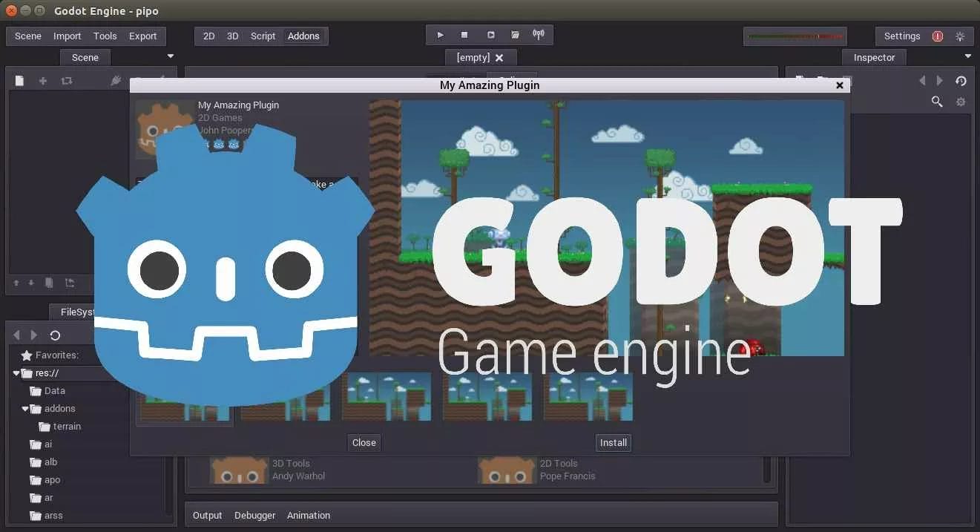The image size is (980, 532).
Task: Select the Play button to run the project
Action: pos(440,34)
